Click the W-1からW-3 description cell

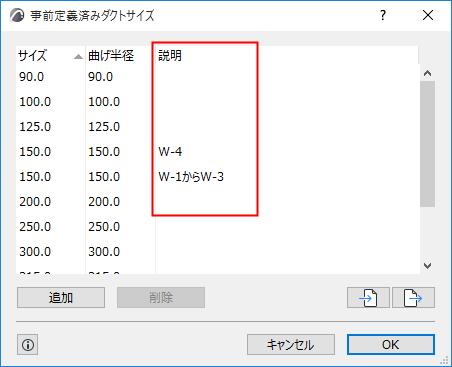(191, 177)
